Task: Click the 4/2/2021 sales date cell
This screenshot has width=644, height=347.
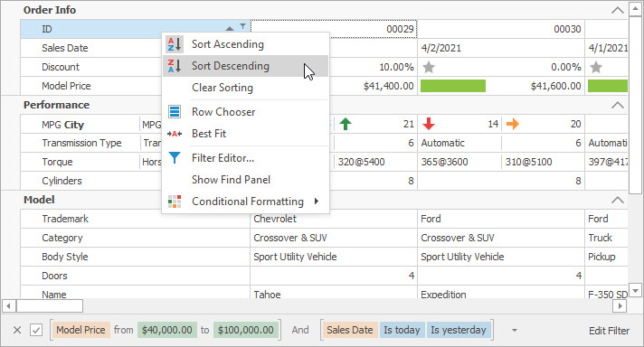Action: click(x=501, y=48)
